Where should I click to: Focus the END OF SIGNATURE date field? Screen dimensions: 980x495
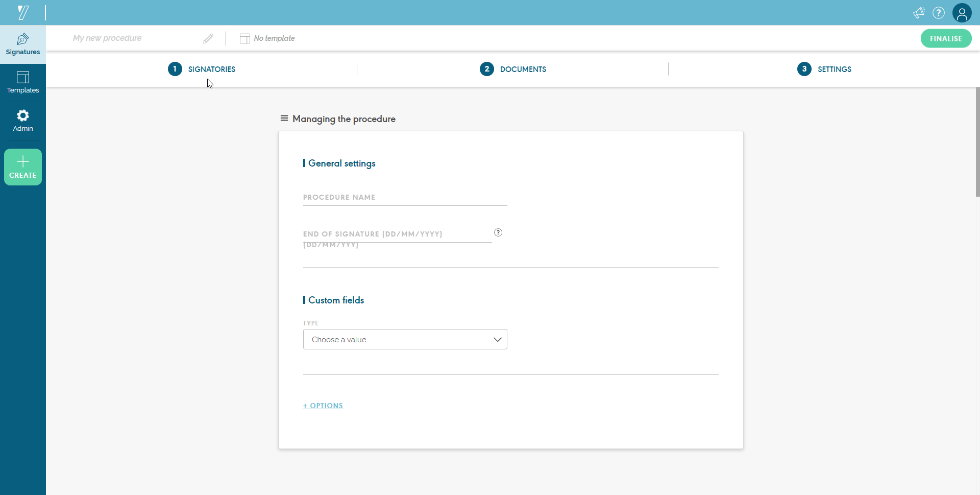coord(397,234)
